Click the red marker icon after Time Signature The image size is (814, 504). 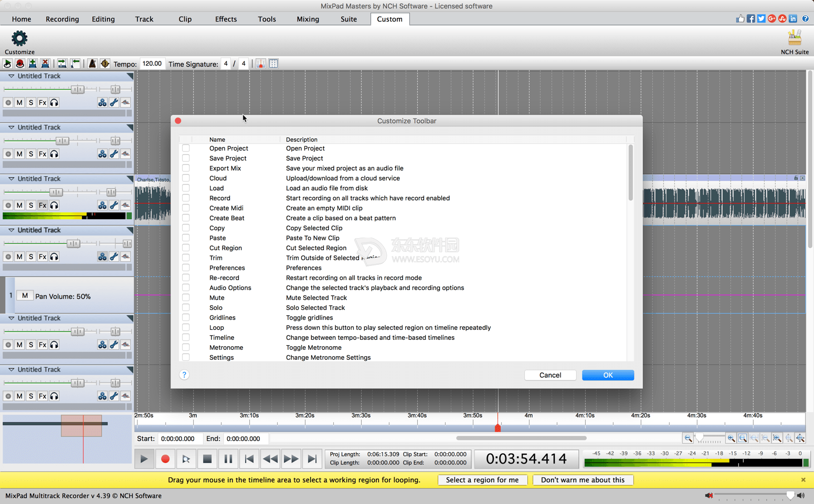point(261,63)
